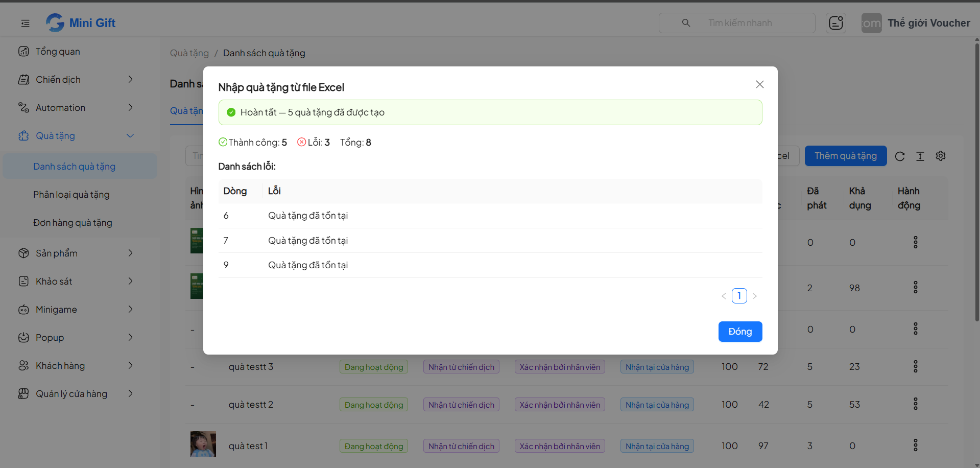Click the error row for Dòng 9

coord(490,265)
